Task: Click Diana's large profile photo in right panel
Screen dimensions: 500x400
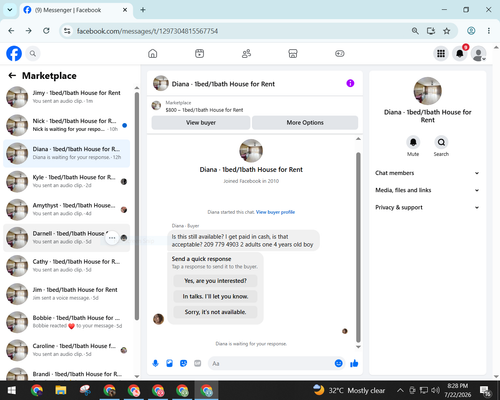Action: tap(428, 91)
